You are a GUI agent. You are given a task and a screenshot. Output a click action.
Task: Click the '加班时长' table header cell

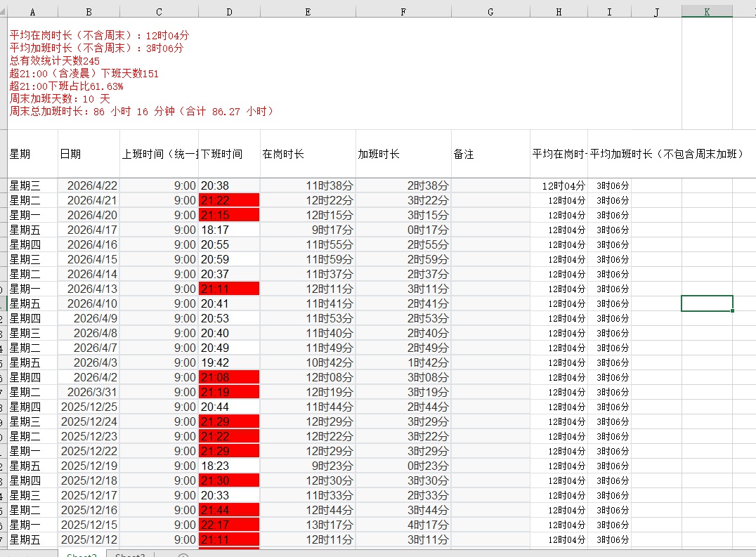(403, 154)
